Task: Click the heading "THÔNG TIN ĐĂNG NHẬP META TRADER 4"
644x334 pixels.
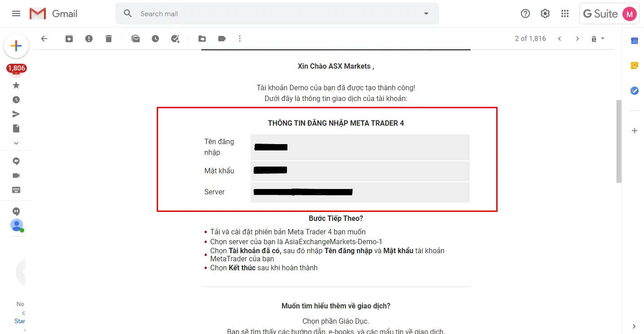Action: pos(336,123)
